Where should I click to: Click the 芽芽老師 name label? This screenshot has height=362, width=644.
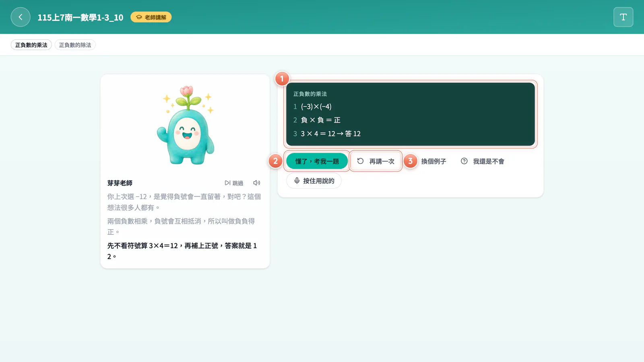click(x=120, y=183)
